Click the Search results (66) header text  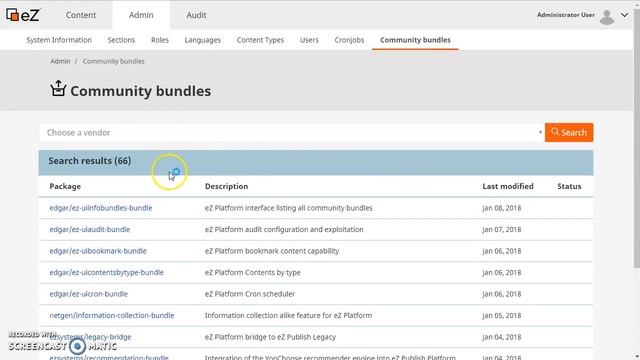click(x=90, y=161)
